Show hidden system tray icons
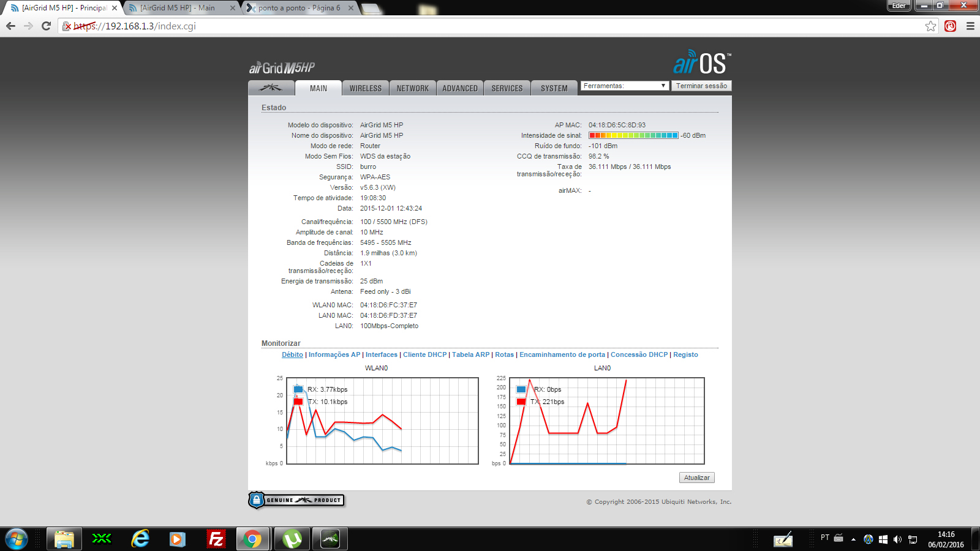The image size is (980, 551). pos(853,539)
